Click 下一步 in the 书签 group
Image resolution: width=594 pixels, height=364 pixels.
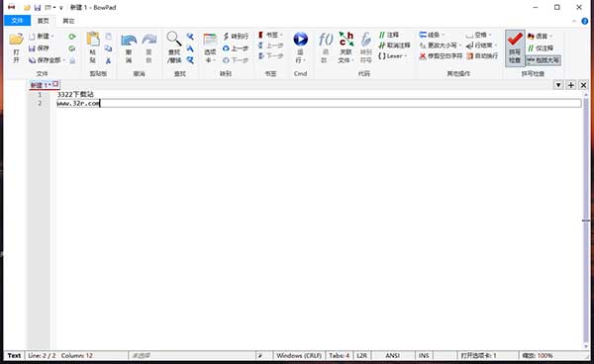point(270,56)
